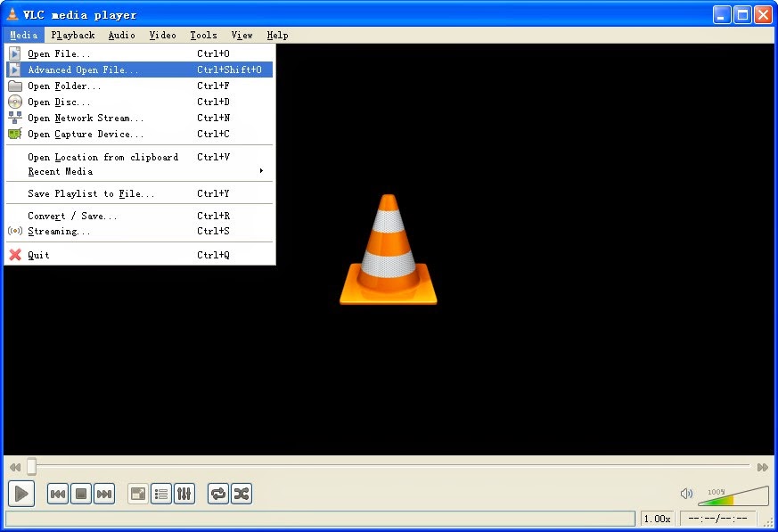
Task: Toggle loop repeat mode button
Action: coord(218,494)
